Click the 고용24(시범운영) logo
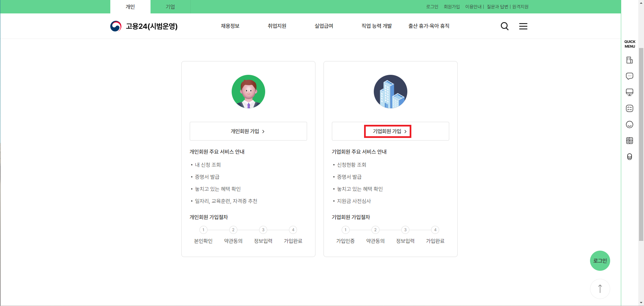Screen dimensions: 644x306 144,26
